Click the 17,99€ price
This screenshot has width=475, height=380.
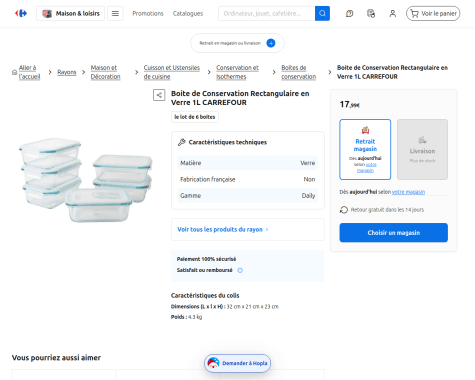(350, 105)
